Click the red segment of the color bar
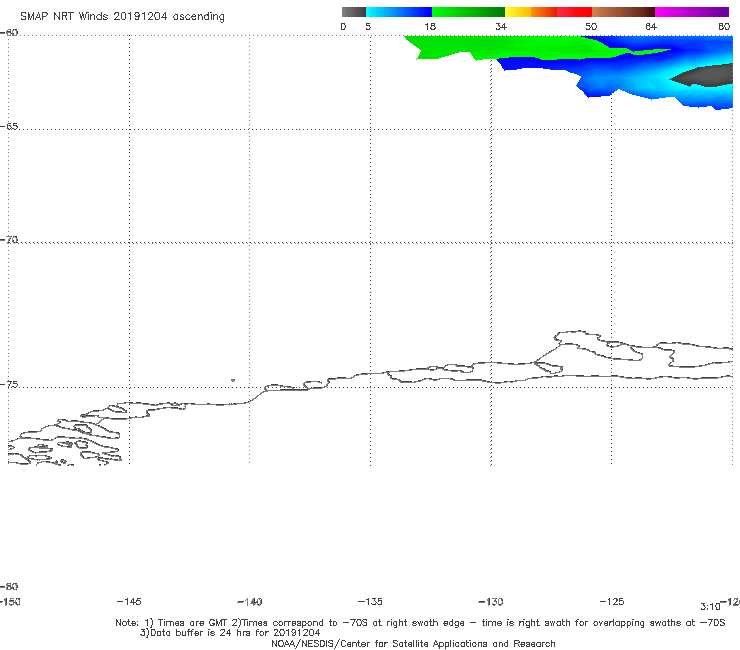Screen dimensions: 740x650 [574, 12]
